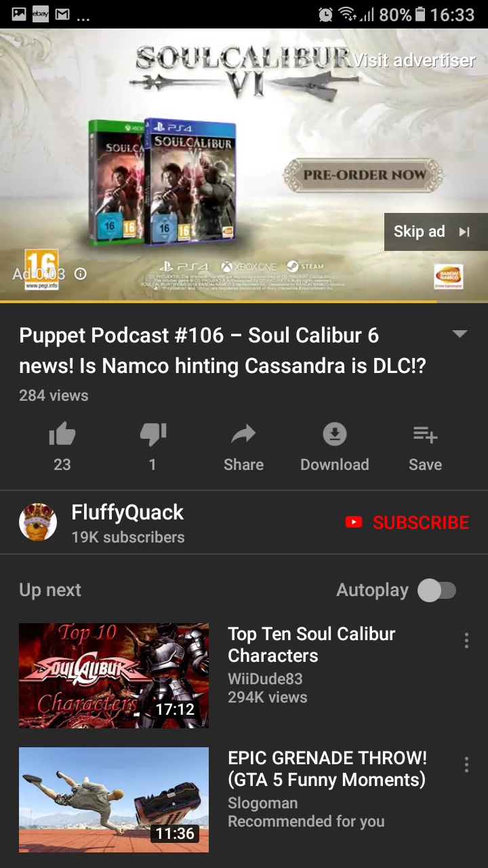
Task: Open the FluffyQuack channel avatar
Action: [x=38, y=522]
